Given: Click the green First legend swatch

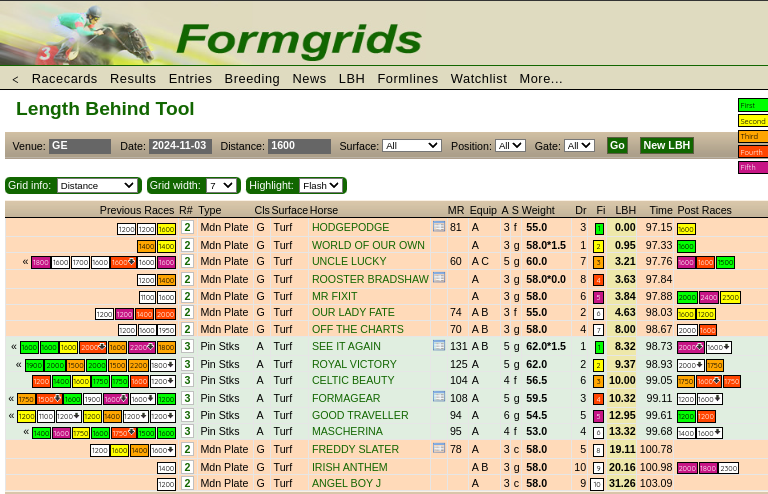Looking at the screenshot, I should tap(752, 105).
